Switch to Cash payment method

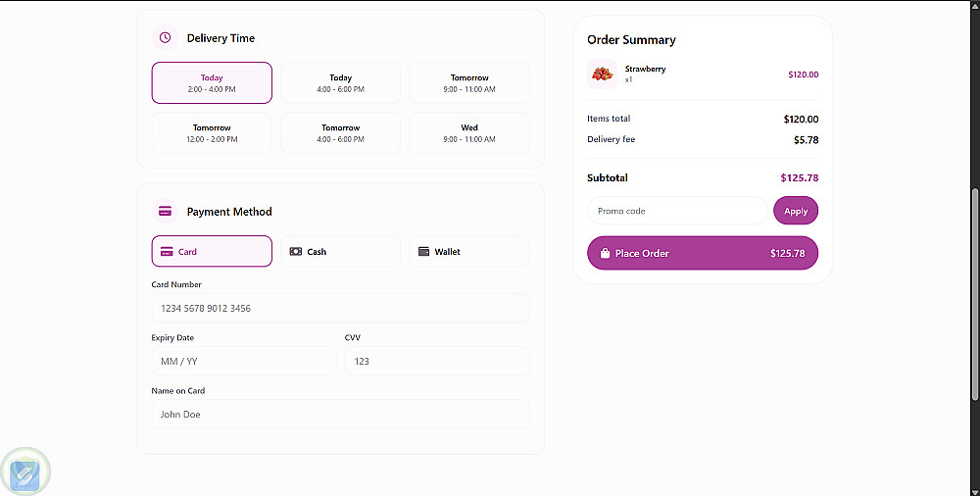coord(340,252)
